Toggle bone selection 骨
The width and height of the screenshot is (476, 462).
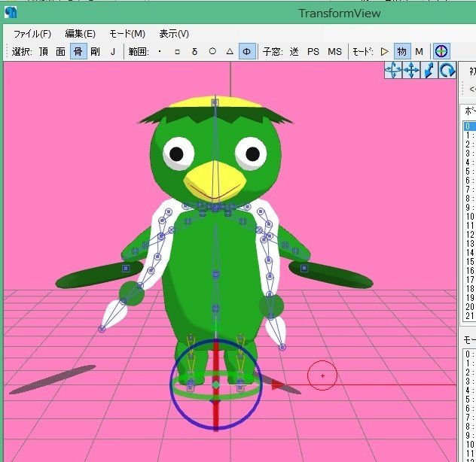(x=78, y=52)
